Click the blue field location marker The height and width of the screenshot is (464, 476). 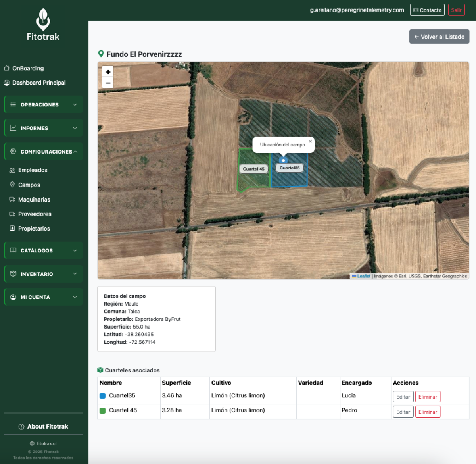pos(283,160)
